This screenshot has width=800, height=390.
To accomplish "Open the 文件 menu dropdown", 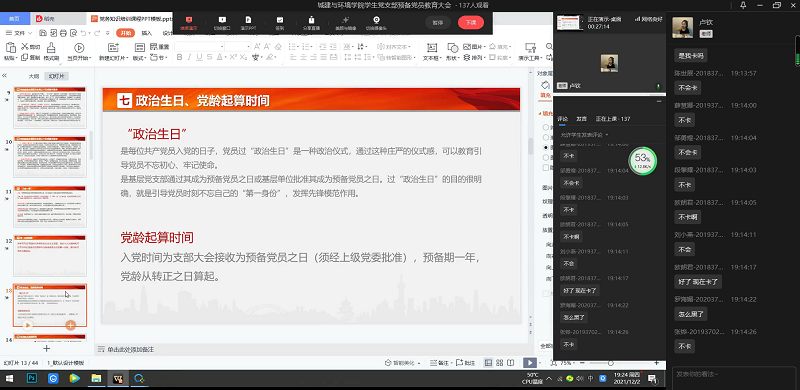I will (x=20, y=33).
